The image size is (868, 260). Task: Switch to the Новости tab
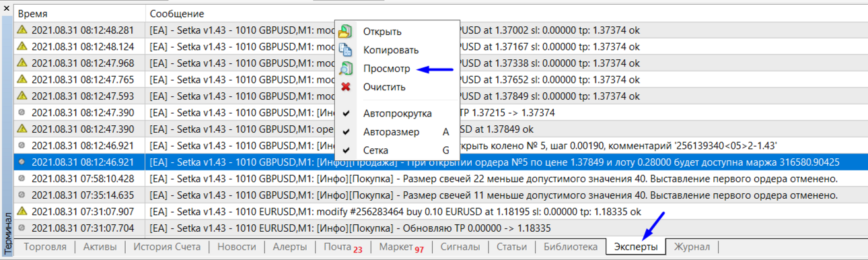[x=237, y=247]
